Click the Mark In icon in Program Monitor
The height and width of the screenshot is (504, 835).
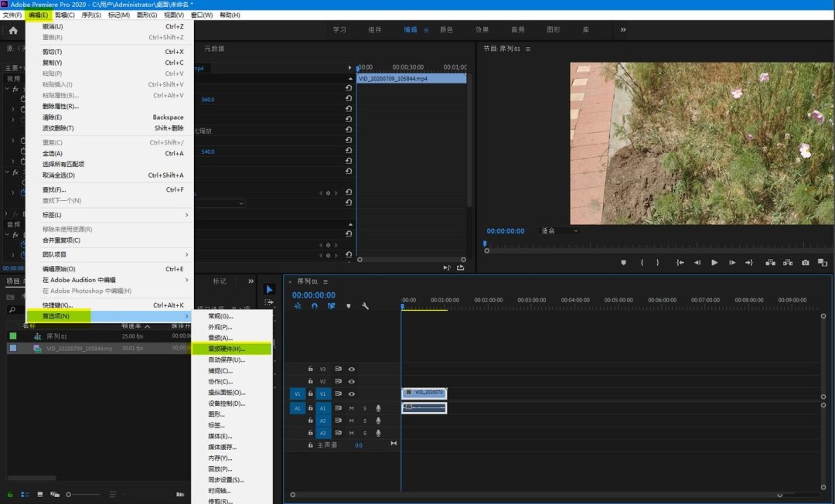tap(642, 263)
